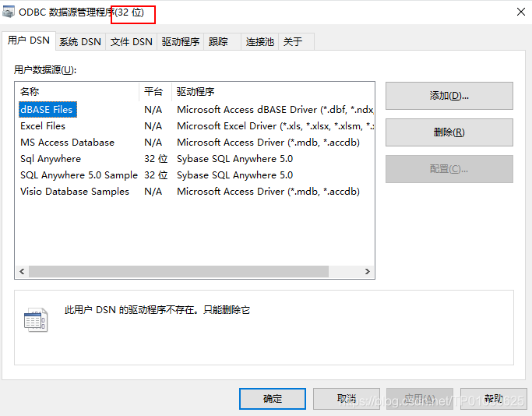Click the 删除(R) button
The height and width of the screenshot is (416, 532).
tap(449, 132)
